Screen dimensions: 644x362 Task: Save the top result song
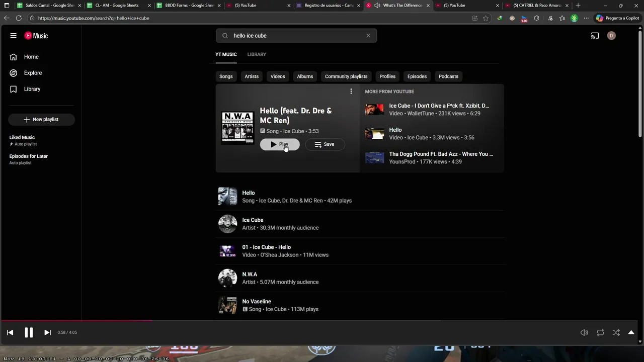325,144
